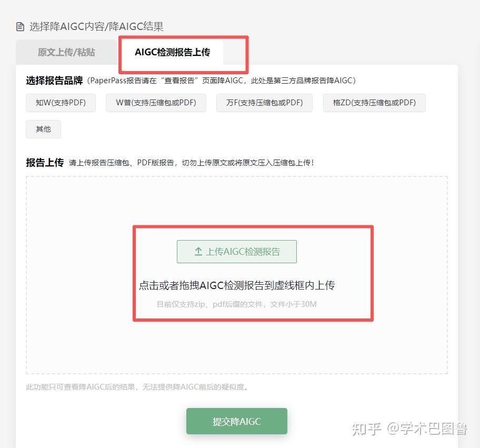
Task: Click the 报告上传 section heading
Action: [45, 162]
